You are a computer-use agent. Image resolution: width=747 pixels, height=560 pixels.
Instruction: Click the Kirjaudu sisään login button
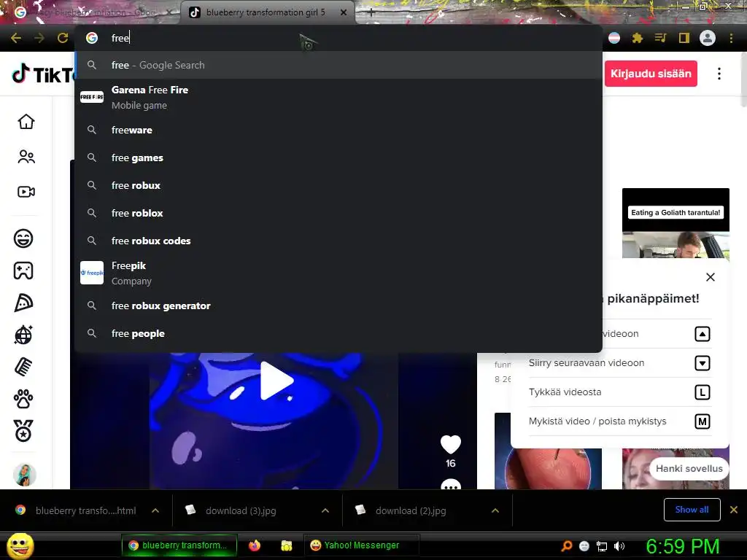point(651,74)
